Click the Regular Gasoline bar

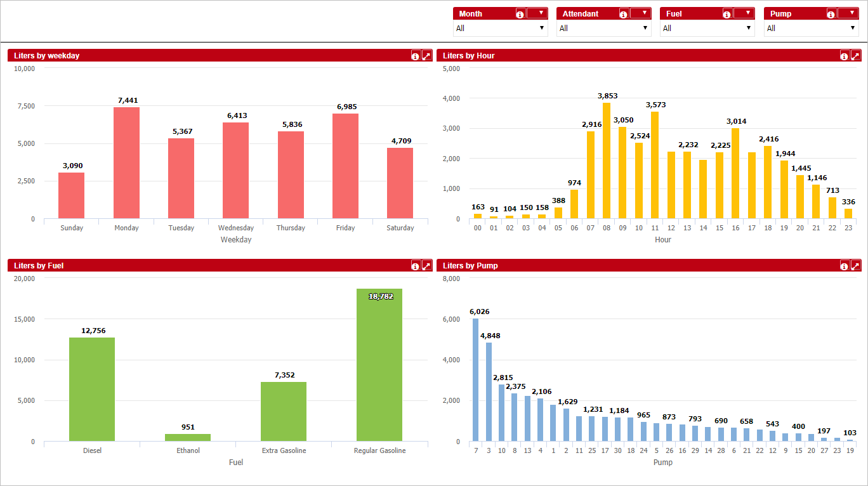point(379,365)
